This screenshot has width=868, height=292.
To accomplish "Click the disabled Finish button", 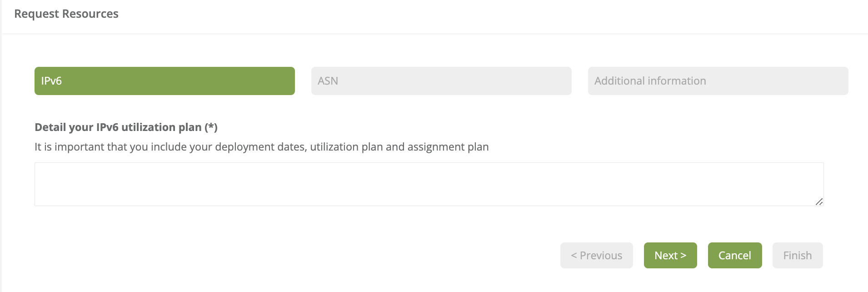I will pyautogui.click(x=797, y=256).
